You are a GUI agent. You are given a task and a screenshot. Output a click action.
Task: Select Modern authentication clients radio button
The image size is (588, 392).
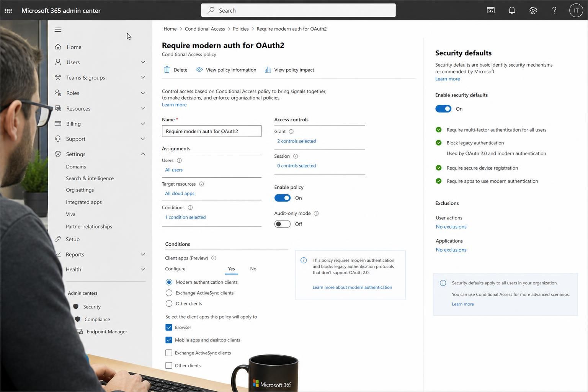(x=169, y=282)
